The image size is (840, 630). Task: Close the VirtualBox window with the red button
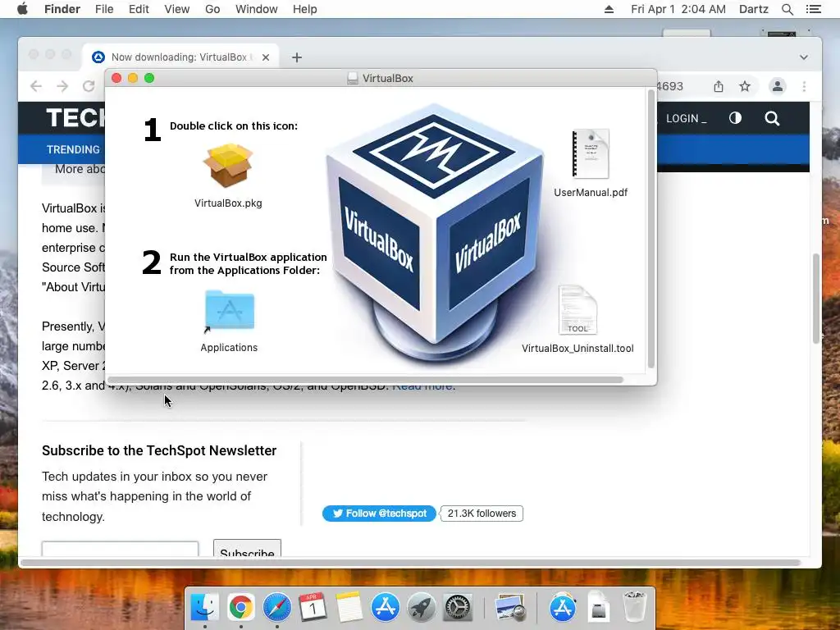tap(116, 78)
